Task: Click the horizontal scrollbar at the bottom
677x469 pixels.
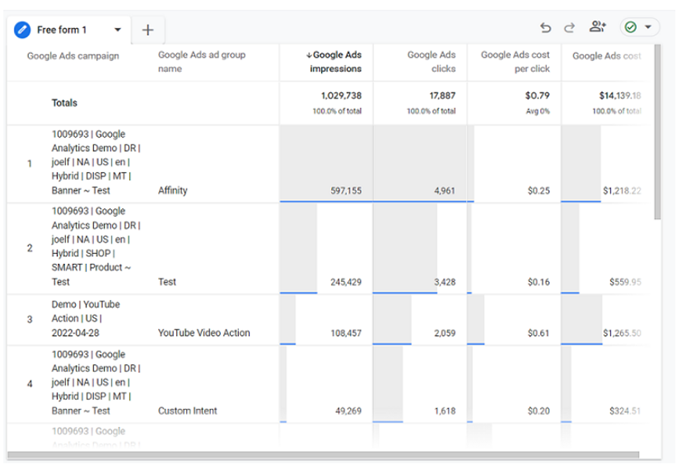Action: click(x=323, y=455)
